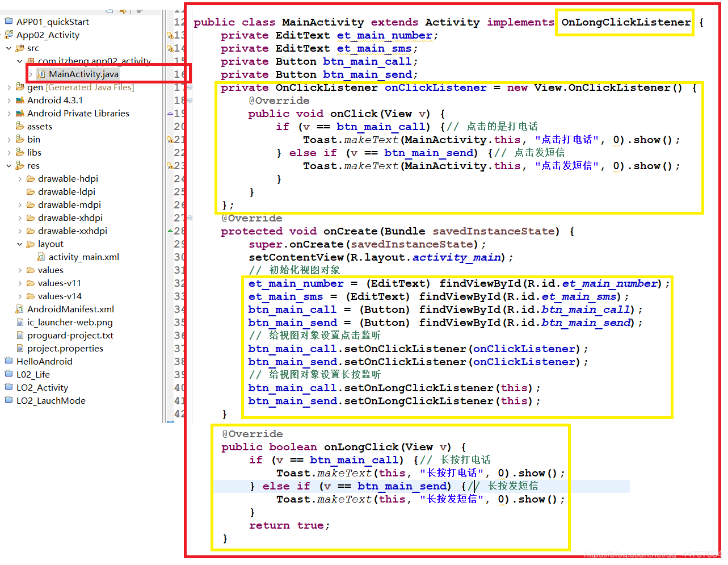Fold the onClick method at line 18
The height and width of the screenshot is (565, 728).
click(190, 101)
